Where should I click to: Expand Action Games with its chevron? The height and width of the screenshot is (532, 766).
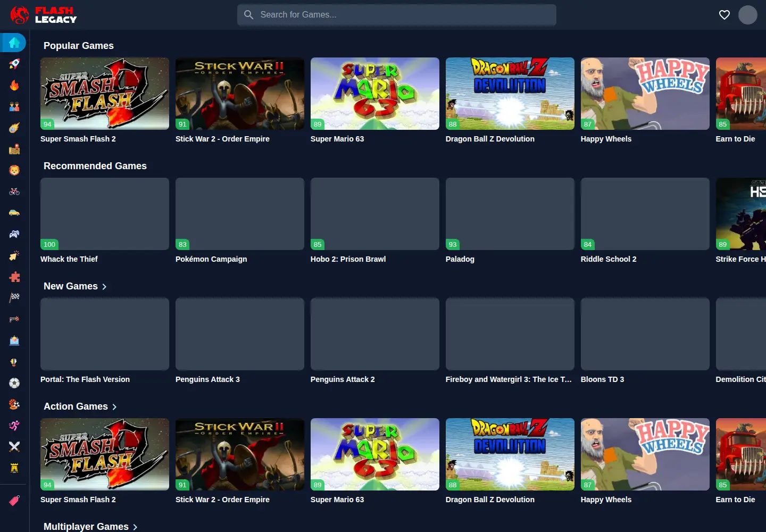[x=114, y=407]
